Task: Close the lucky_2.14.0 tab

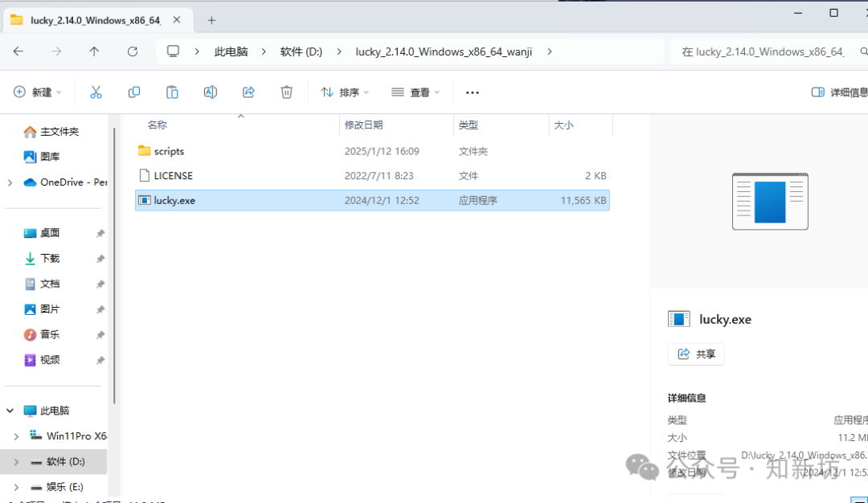Action: tap(177, 20)
